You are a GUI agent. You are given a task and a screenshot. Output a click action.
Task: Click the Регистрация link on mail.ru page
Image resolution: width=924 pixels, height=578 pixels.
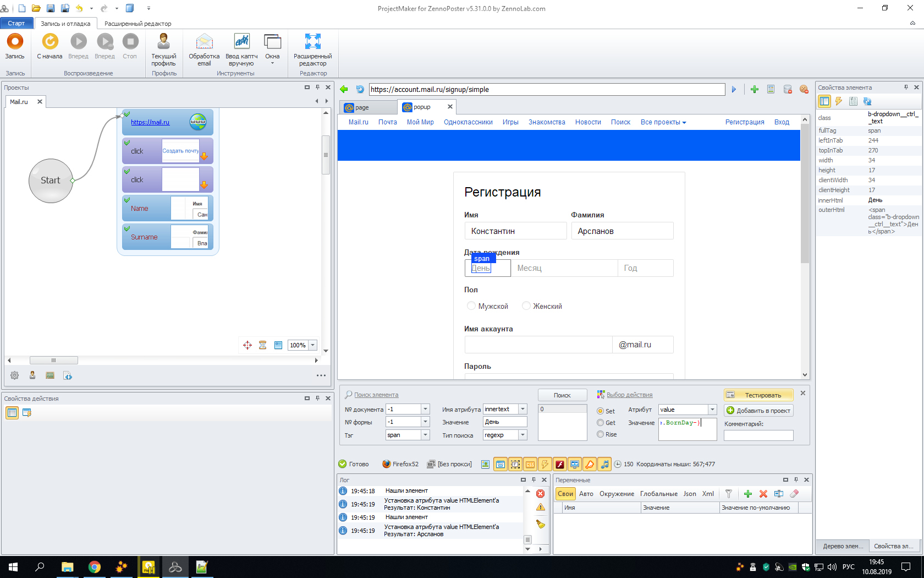click(745, 122)
